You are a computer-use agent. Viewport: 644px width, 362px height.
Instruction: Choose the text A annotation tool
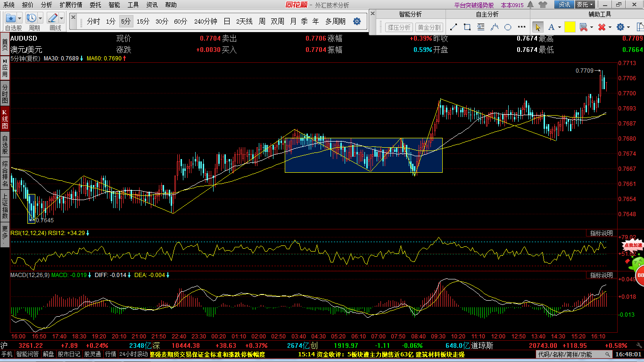[x=551, y=27]
